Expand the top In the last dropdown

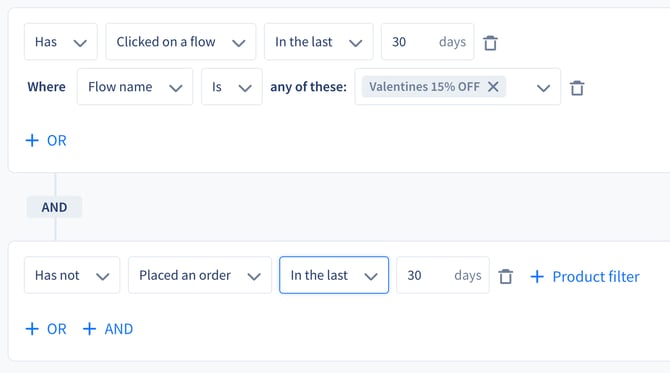[x=319, y=42]
